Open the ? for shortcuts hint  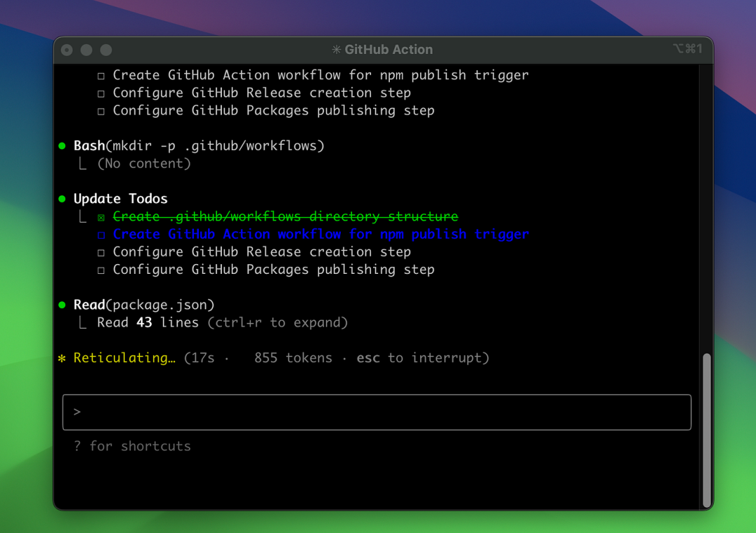pyautogui.click(x=132, y=446)
